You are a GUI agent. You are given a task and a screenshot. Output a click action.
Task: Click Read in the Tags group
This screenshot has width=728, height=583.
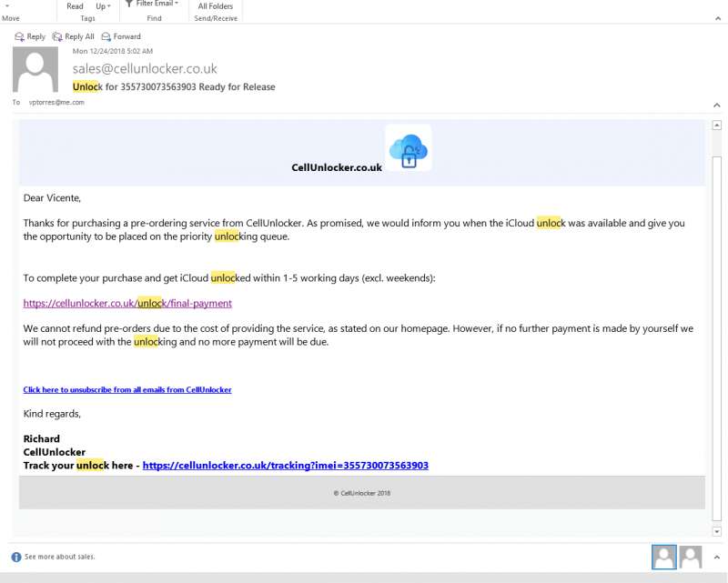click(x=76, y=5)
